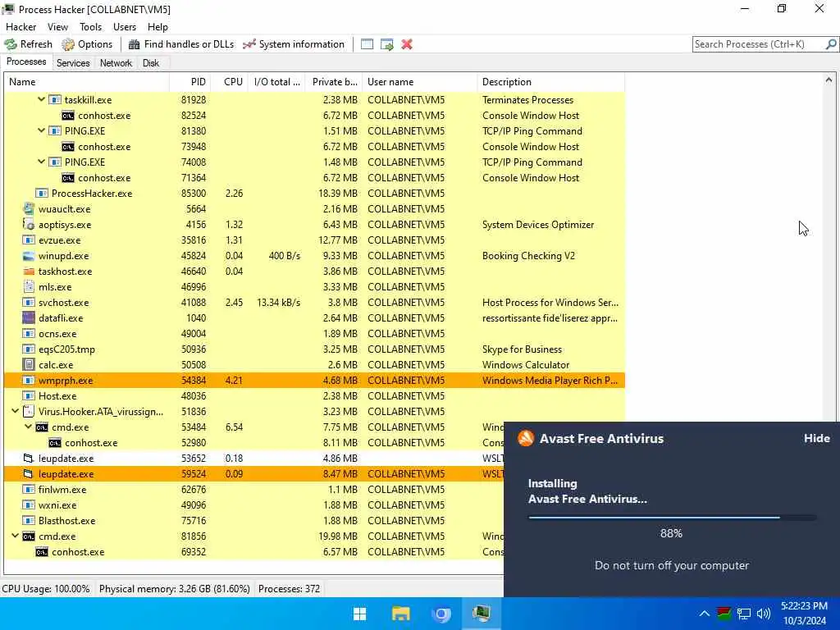Focus the Search Processes input field
This screenshot has height=630, width=840.
tap(759, 44)
